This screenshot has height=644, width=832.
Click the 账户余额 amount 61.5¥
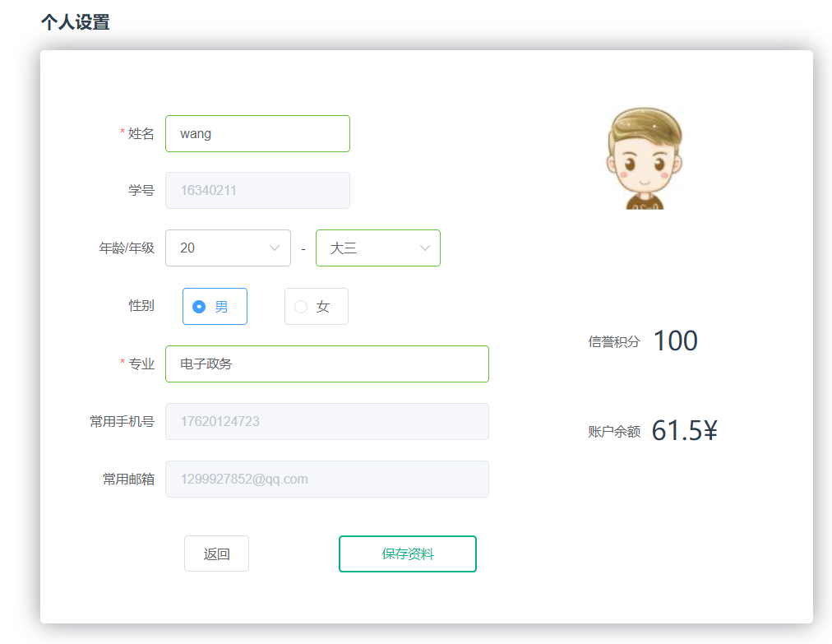(684, 430)
